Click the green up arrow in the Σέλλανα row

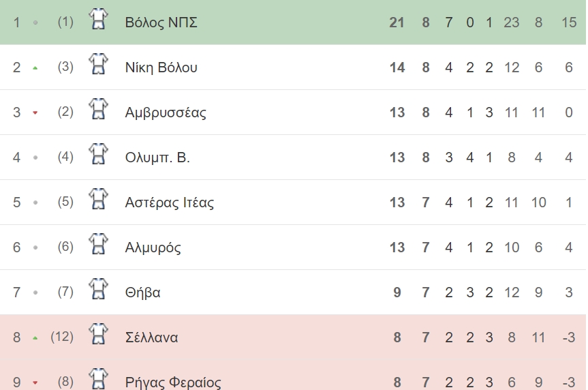coord(35,337)
